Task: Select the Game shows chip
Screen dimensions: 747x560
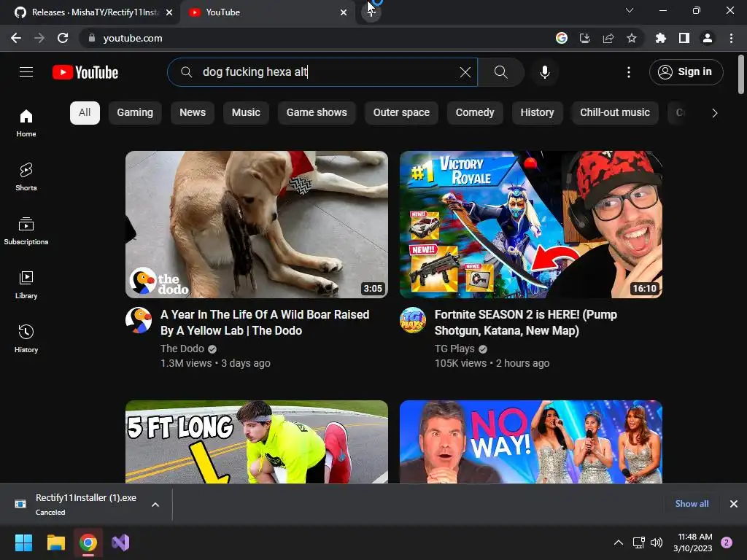Action: tap(317, 113)
